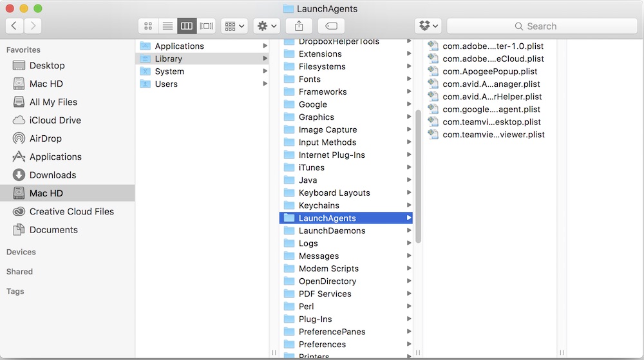Image resolution: width=644 pixels, height=360 pixels.
Task: Open the Perl folder
Action: (346, 307)
